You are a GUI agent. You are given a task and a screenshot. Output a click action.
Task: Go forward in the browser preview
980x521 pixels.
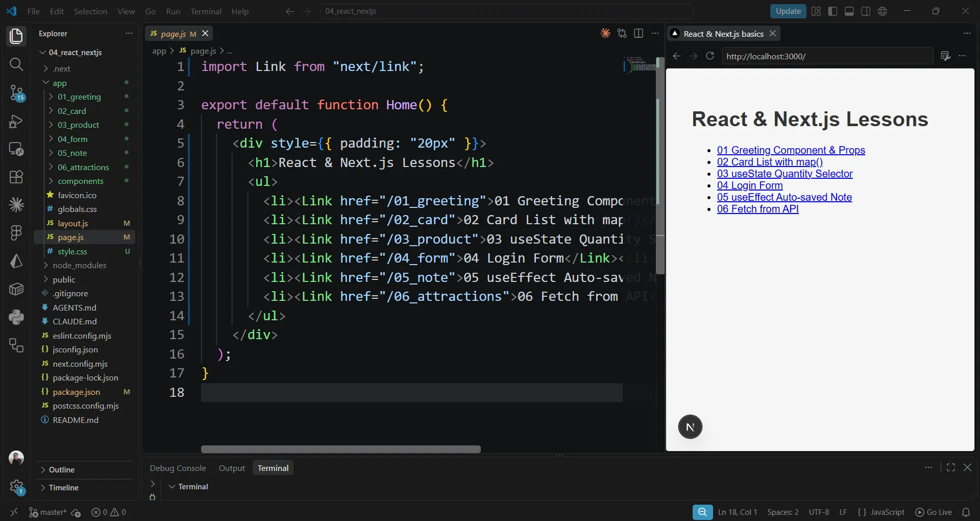[693, 56]
